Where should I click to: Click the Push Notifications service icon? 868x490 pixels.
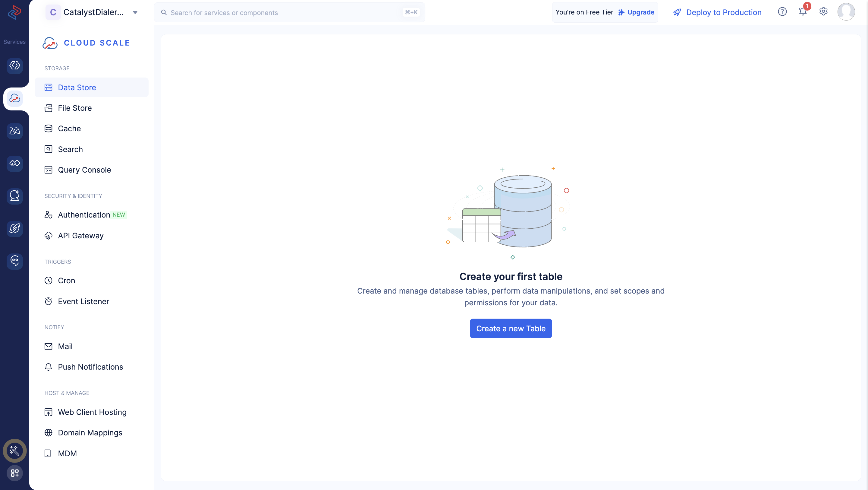[x=49, y=367]
